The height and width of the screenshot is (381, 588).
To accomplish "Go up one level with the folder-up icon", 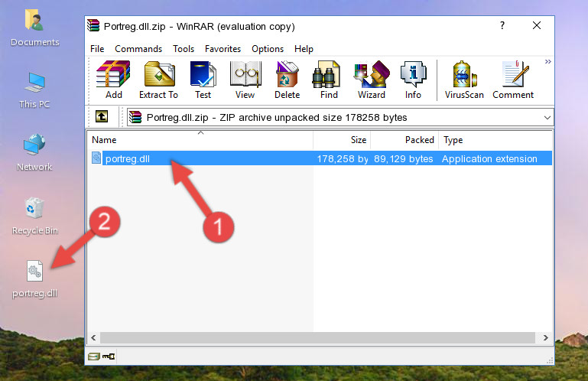I will click(102, 117).
